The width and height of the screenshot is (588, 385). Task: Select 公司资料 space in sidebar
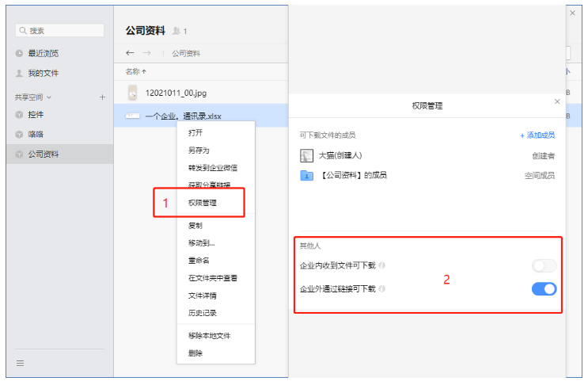[59, 154]
